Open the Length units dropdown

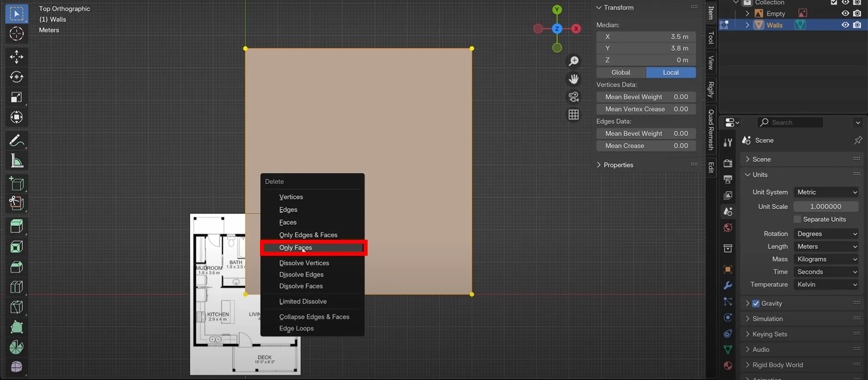pyautogui.click(x=826, y=247)
